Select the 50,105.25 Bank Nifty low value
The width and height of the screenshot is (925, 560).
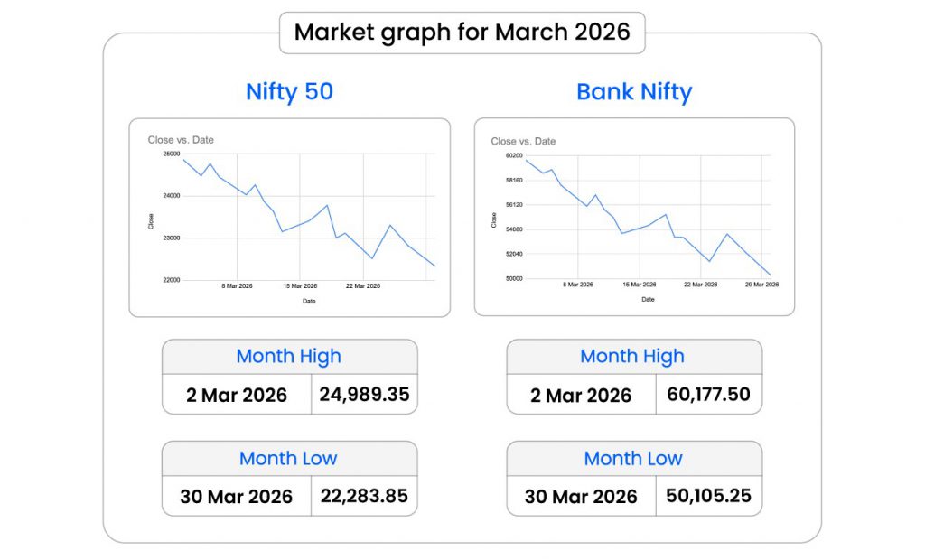tap(708, 496)
